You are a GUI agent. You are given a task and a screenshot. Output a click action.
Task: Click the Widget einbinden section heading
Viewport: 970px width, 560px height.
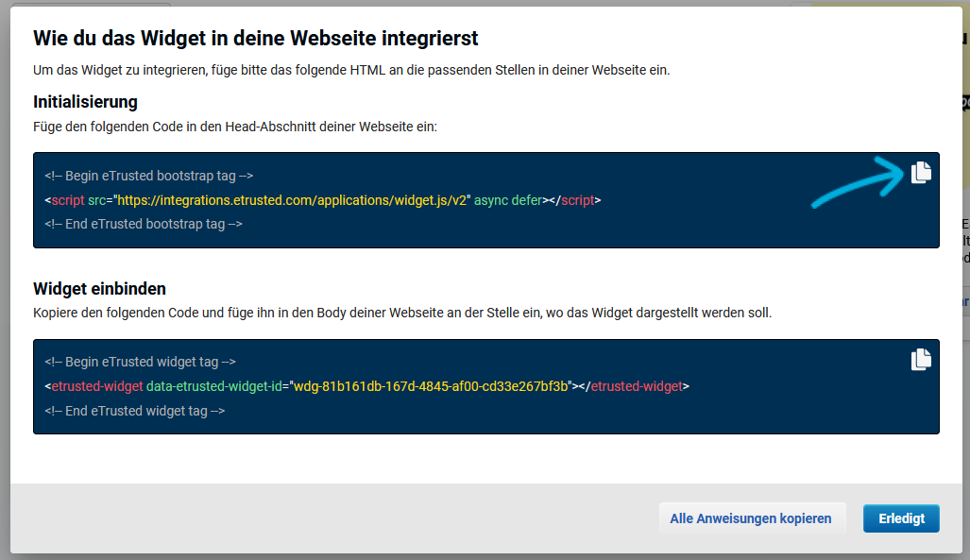click(x=99, y=288)
